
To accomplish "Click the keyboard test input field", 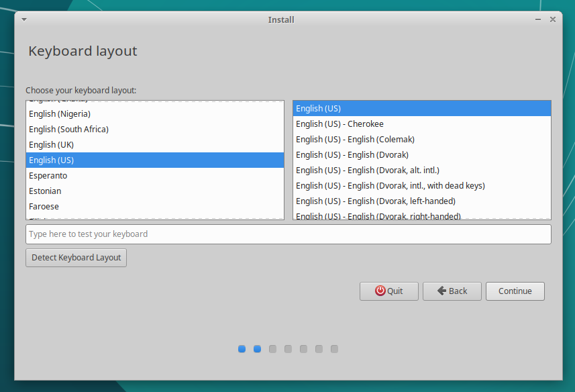I will coord(289,234).
